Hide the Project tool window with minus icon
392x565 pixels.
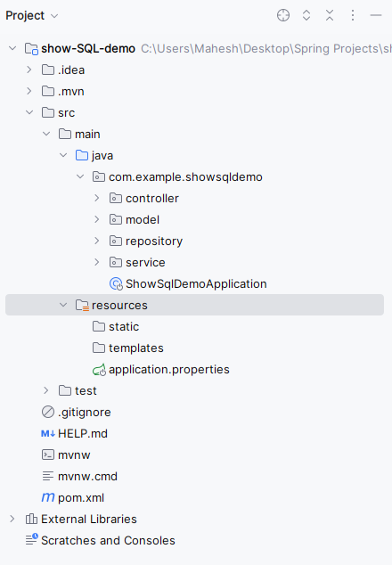pos(376,15)
